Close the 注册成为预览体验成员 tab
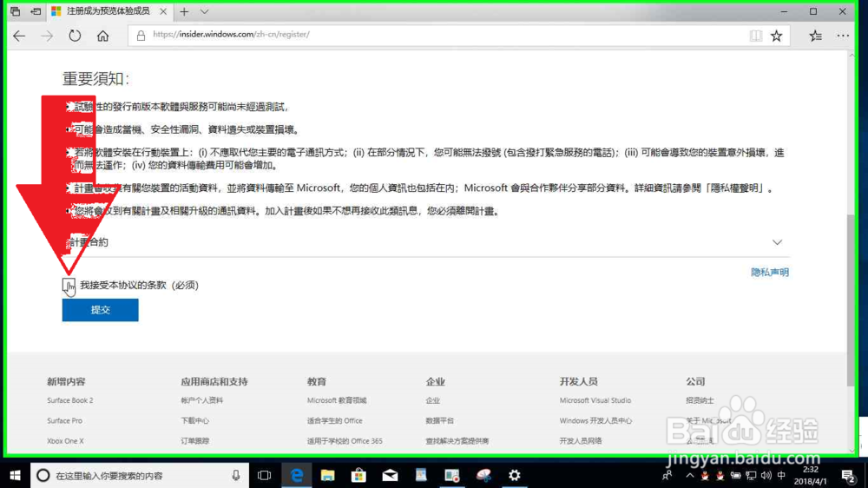868x488 pixels. (163, 11)
